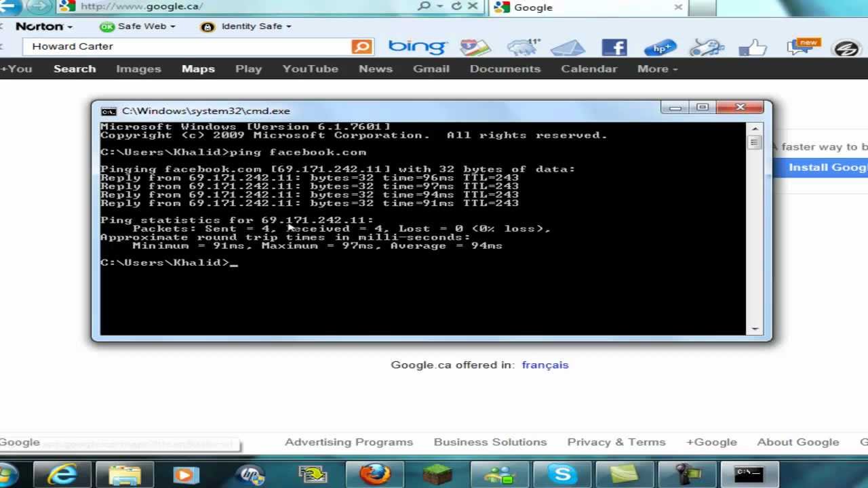Image resolution: width=868 pixels, height=488 pixels.
Task: Click the cmd.exe taskbar button
Action: click(x=749, y=474)
